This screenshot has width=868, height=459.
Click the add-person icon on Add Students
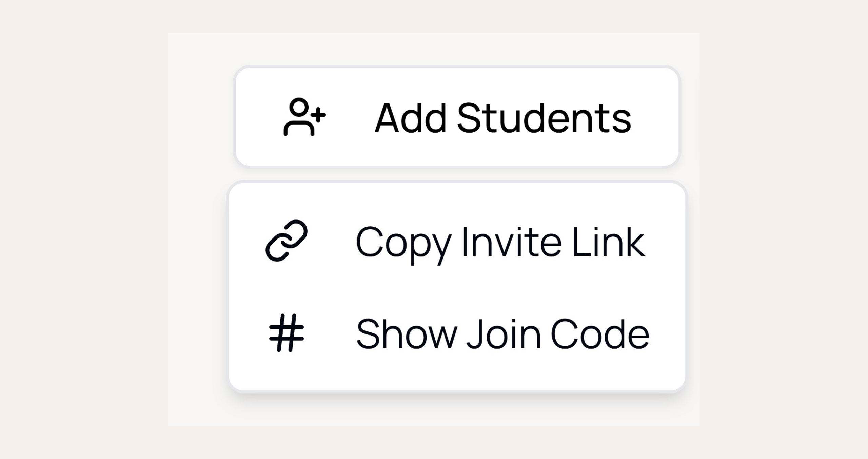point(304,117)
